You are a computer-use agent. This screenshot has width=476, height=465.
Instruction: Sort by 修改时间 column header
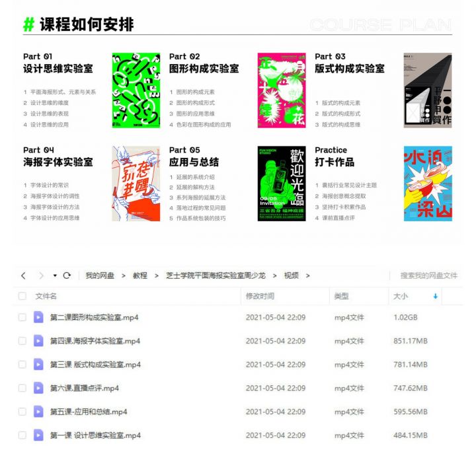pyautogui.click(x=260, y=296)
